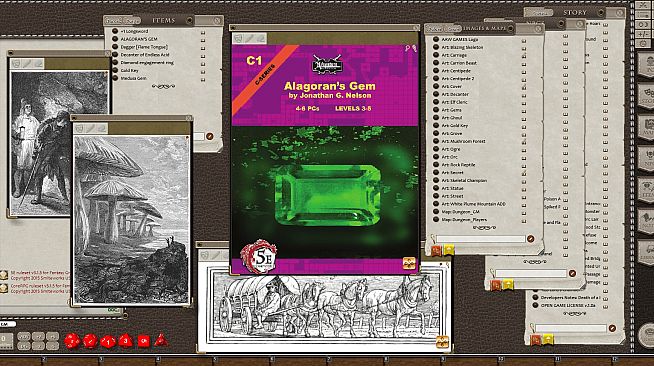Image resolution: width=654 pixels, height=366 pixels.
Task: Open link icon beside AAW GAMES Logo
Action: [436, 39]
